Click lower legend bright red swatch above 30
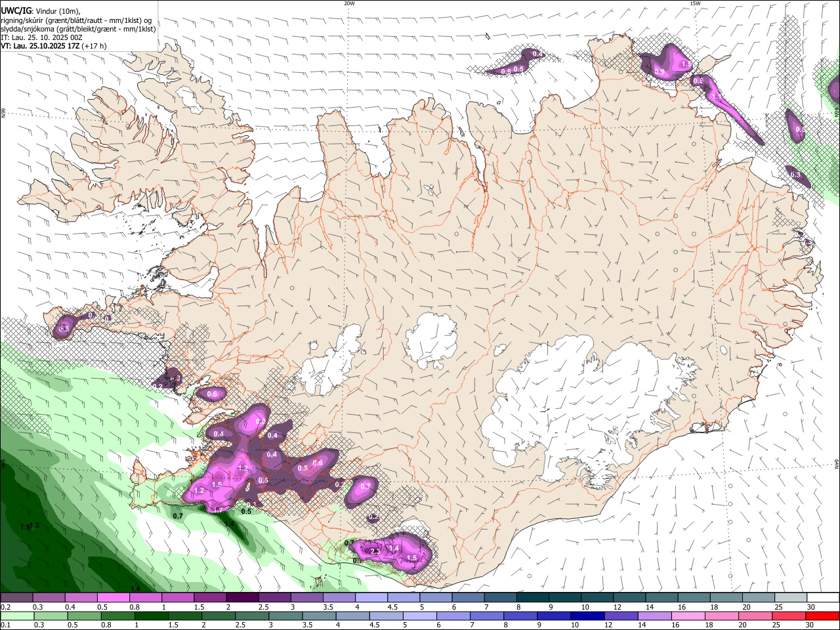 (x=822, y=616)
